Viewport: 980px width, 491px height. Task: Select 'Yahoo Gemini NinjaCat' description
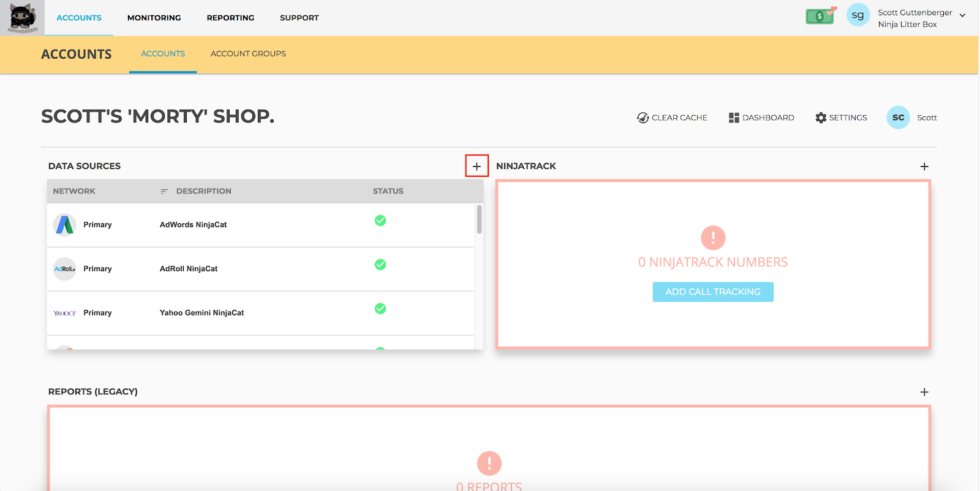coord(202,313)
